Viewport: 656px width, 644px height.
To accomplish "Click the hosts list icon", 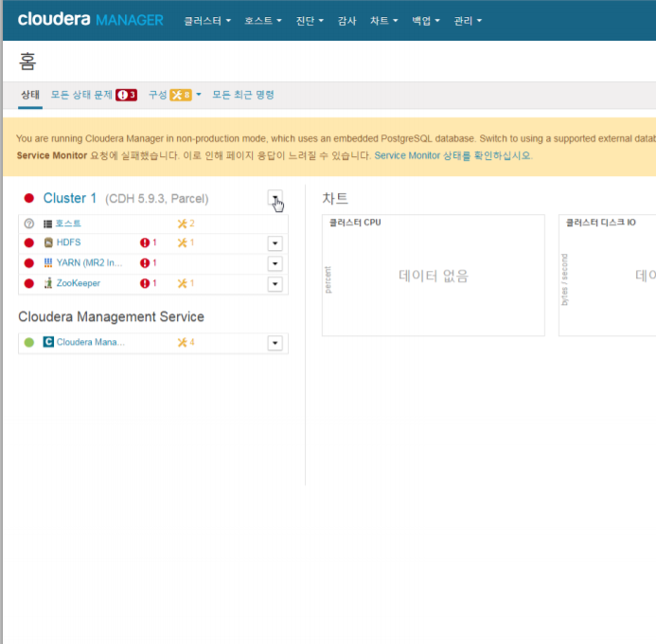I will [47, 224].
